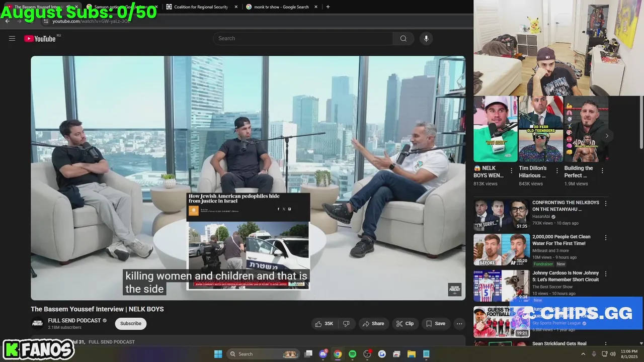
Task: Start voice search with the microphone
Action: 426,38
